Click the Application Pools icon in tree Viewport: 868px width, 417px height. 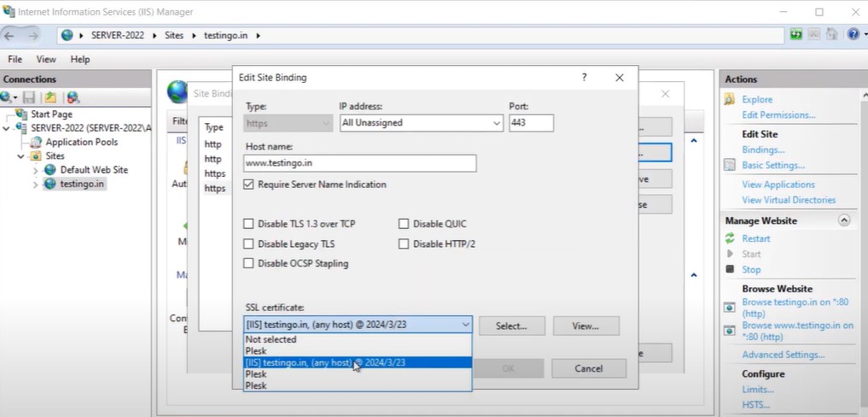click(36, 142)
